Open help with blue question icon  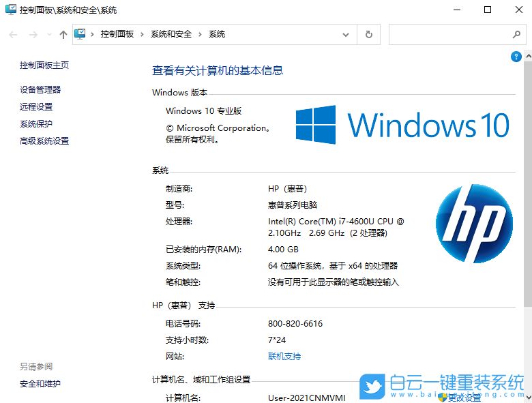pos(516,57)
